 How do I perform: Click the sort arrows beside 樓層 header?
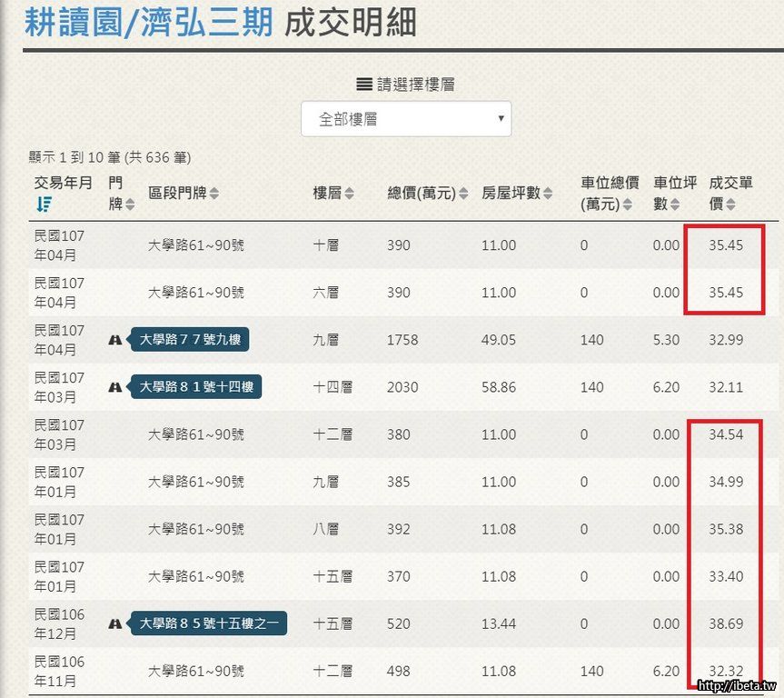[x=350, y=194]
